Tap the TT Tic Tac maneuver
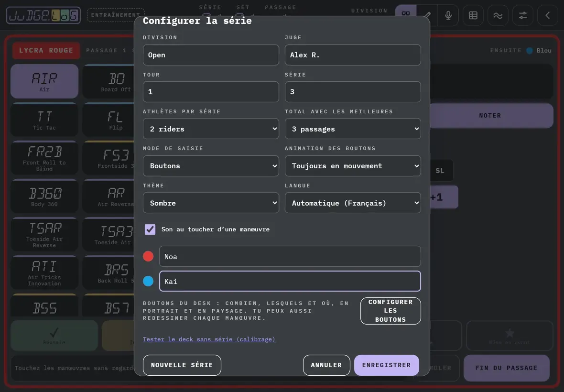This screenshot has height=392, width=564. tap(44, 120)
